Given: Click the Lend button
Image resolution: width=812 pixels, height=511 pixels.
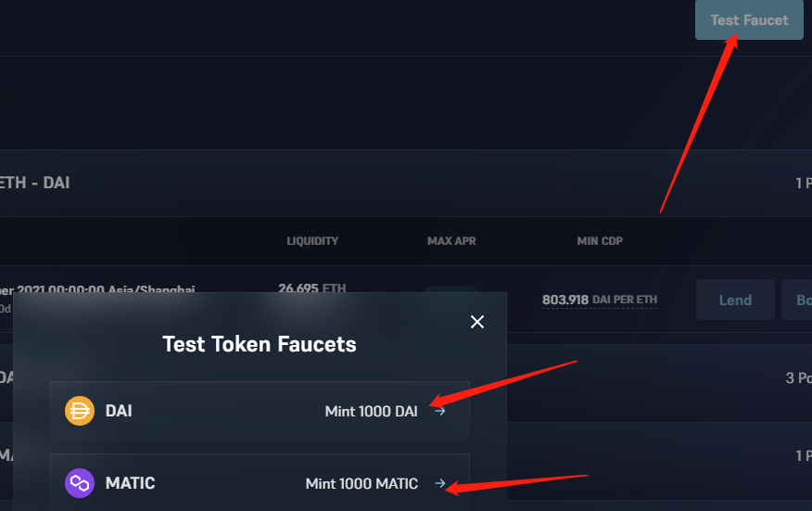Looking at the screenshot, I should tap(735, 300).
